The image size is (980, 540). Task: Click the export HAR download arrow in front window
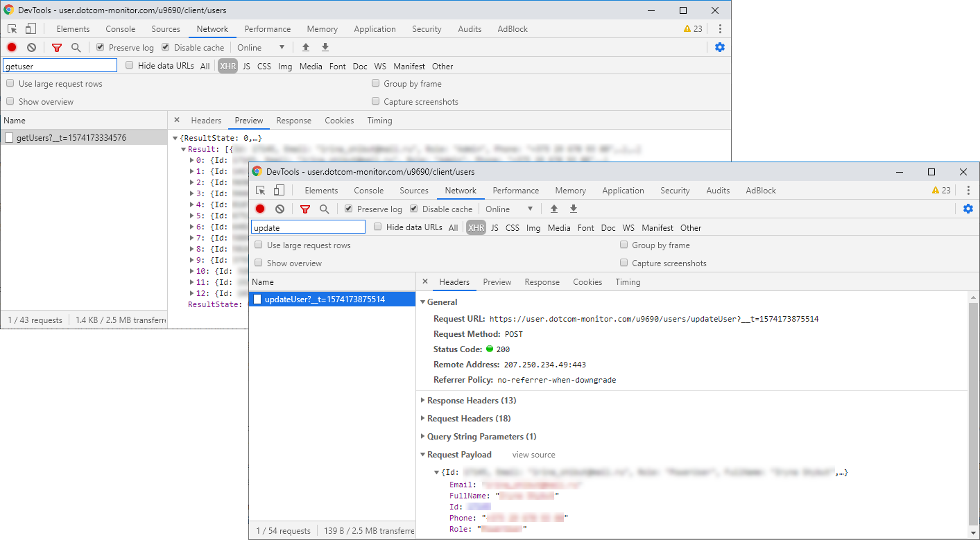tap(574, 209)
